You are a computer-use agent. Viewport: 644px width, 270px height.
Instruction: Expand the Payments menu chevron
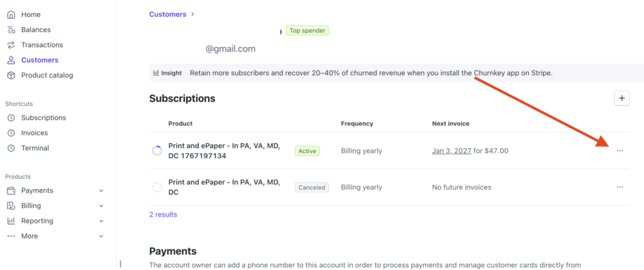[x=101, y=190]
